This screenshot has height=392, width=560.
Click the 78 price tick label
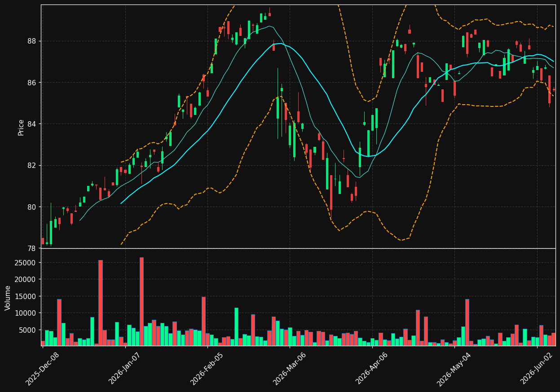point(32,248)
